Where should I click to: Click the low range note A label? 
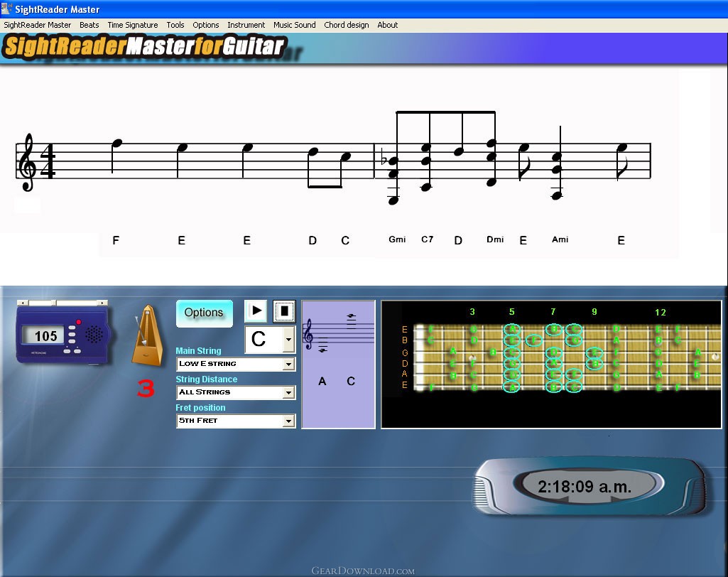[x=322, y=382]
